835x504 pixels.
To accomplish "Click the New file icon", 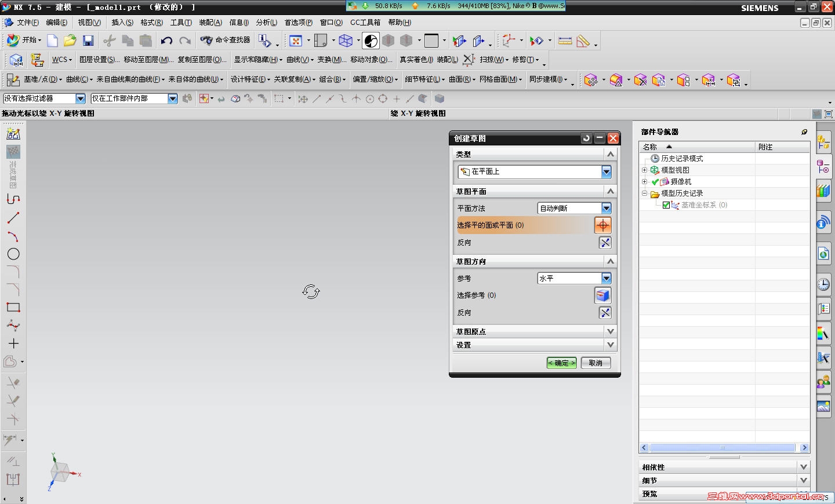I will (52, 40).
